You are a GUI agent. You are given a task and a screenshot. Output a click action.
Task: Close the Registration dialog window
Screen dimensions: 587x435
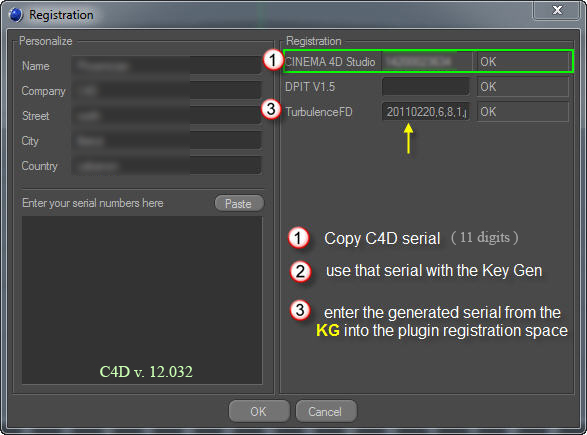click(557, 10)
